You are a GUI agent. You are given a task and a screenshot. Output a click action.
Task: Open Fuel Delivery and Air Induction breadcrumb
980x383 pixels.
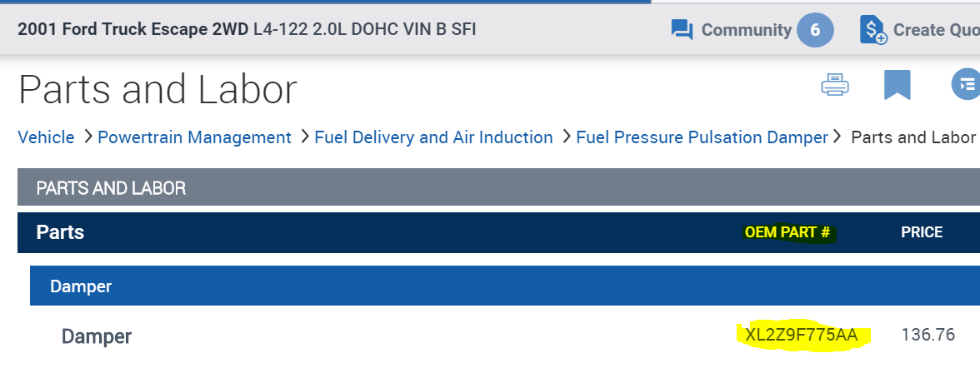coord(433,137)
